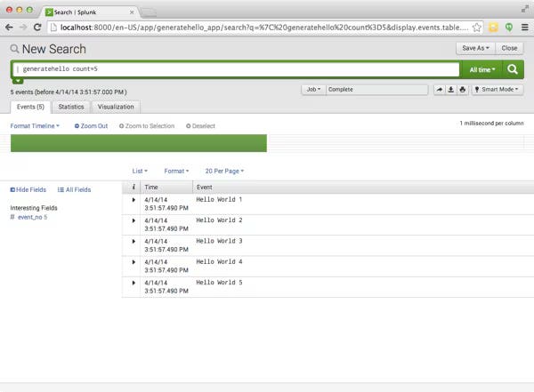Image resolution: width=534 pixels, height=392 pixels.
Task: Reload the page with browser refresh icon
Action: click(x=37, y=28)
